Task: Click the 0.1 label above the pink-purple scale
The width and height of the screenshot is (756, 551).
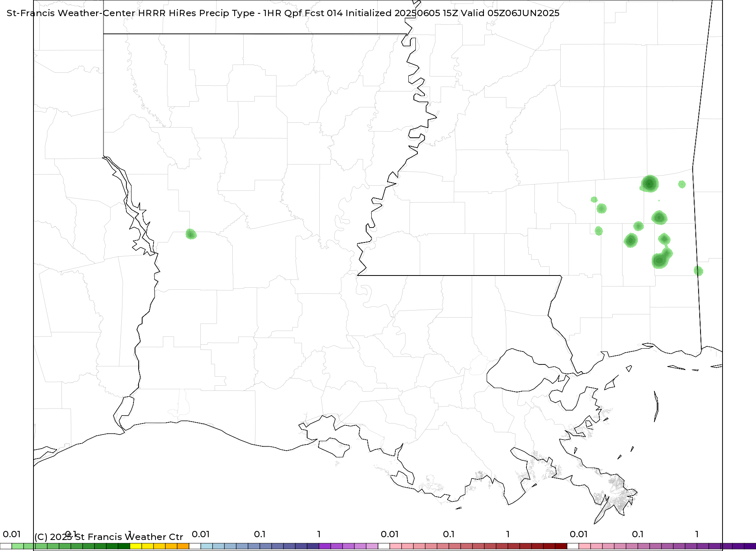Action: (x=637, y=534)
